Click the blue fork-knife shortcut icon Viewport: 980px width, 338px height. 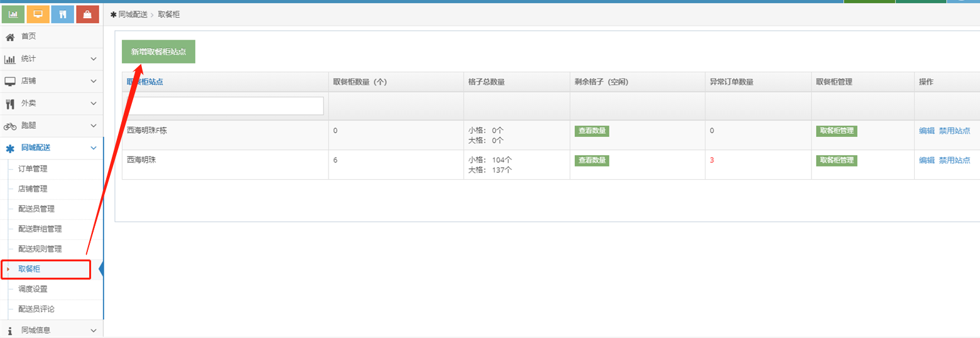point(63,14)
